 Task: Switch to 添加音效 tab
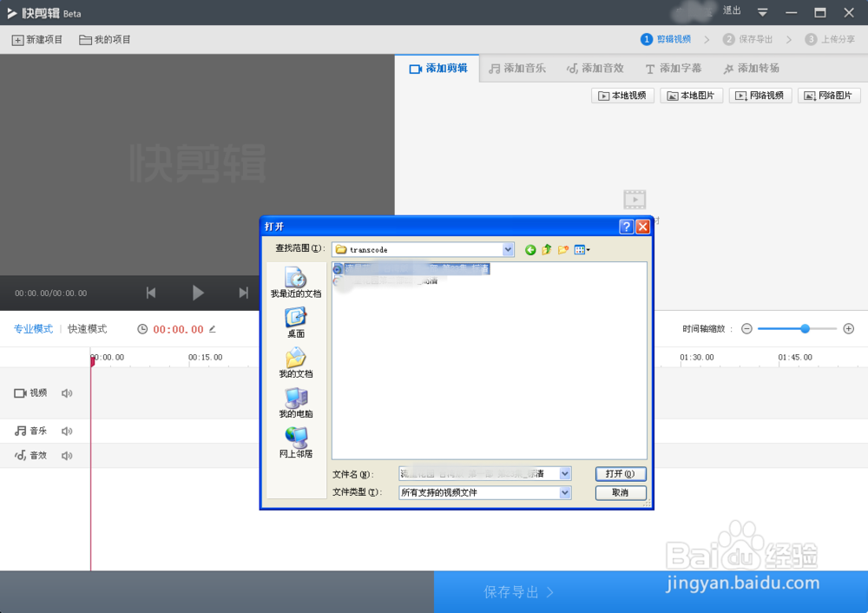point(595,68)
